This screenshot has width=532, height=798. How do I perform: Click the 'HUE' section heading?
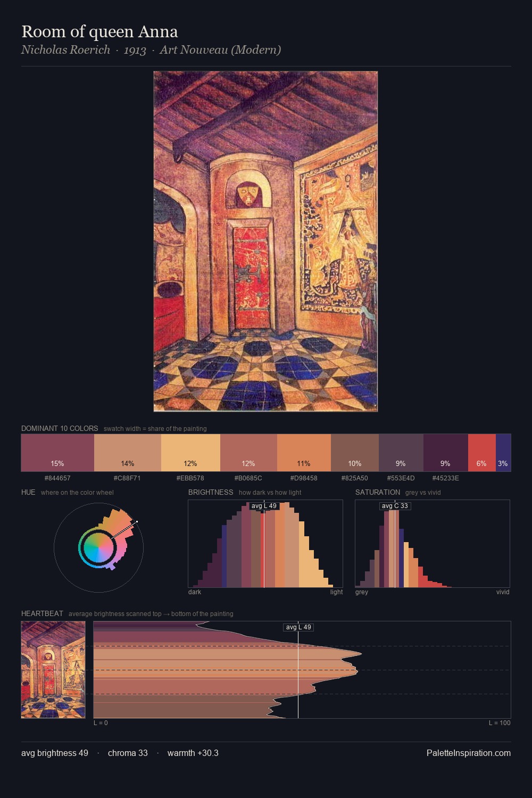tap(28, 492)
